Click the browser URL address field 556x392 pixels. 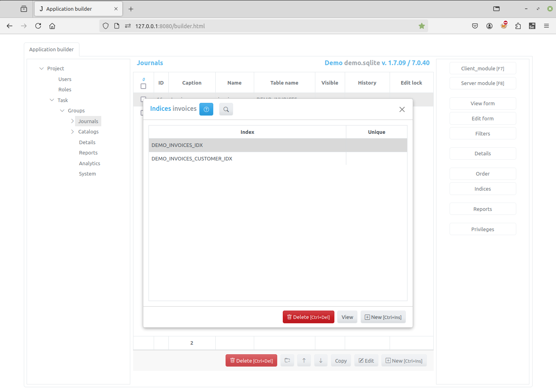click(x=270, y=26)
